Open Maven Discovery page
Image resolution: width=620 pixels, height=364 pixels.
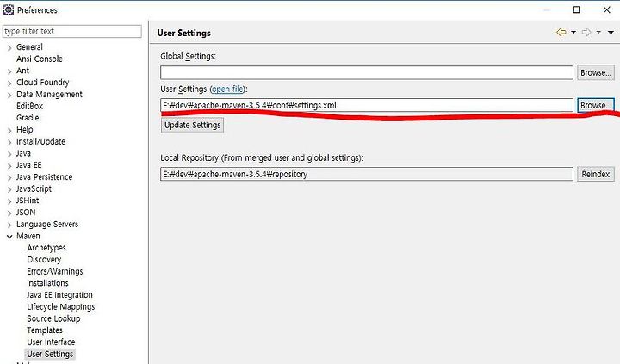44,260
